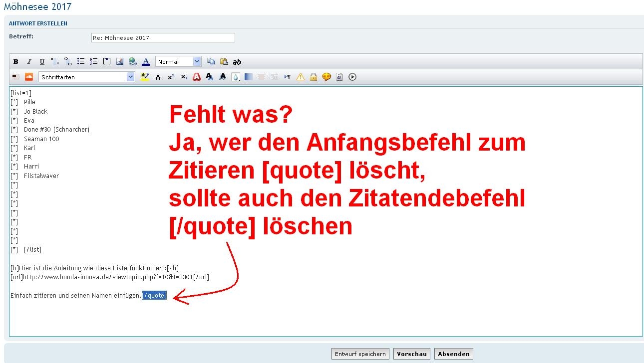Click the SoundCloud embed icon

point(29,77)
